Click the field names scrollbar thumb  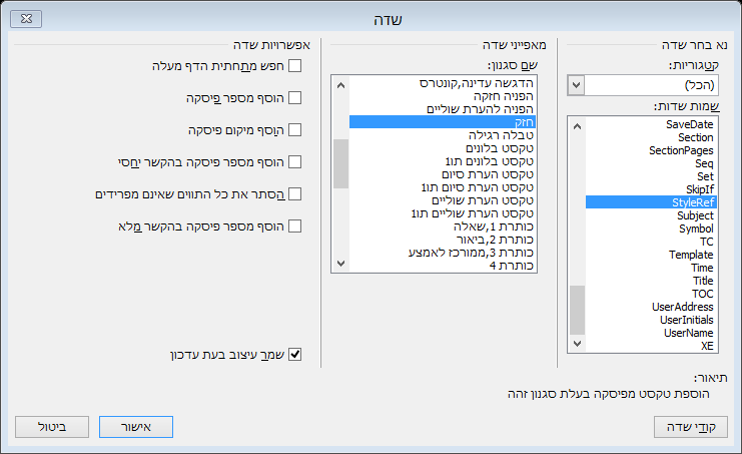[x=575, y=310]
